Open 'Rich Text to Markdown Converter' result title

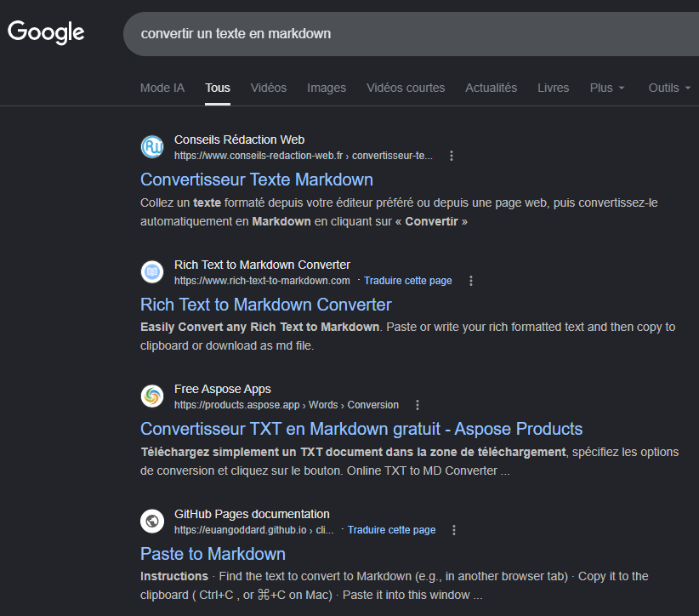(266, 305)
